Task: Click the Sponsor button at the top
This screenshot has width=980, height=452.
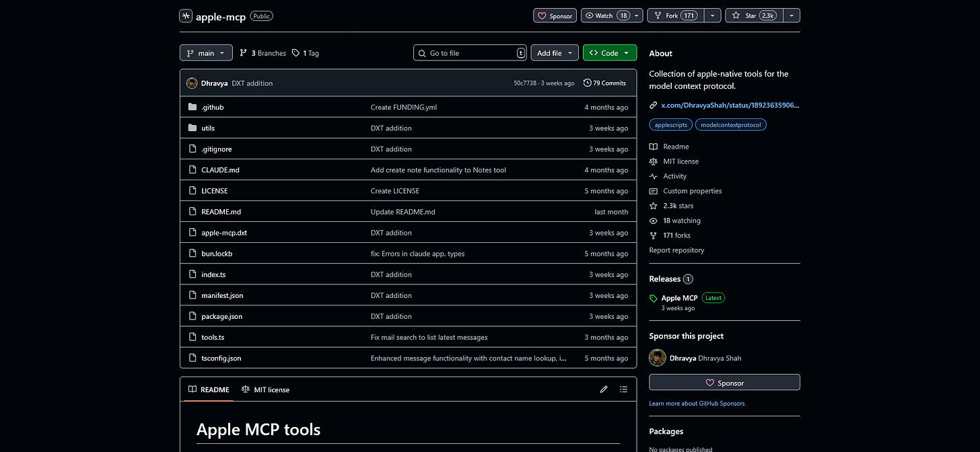Action: tap(555, 15)
